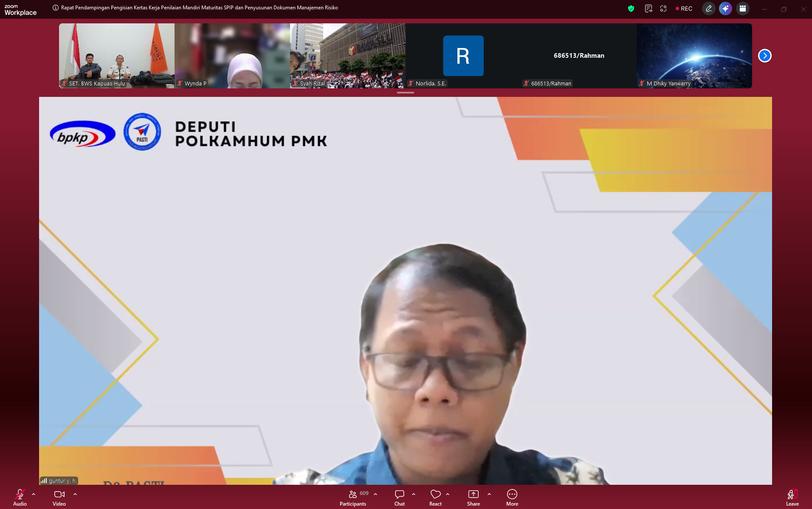Select 686513/Rahman participant tile
The height and width of the screenshot is (509, 812).
(579, 56)
